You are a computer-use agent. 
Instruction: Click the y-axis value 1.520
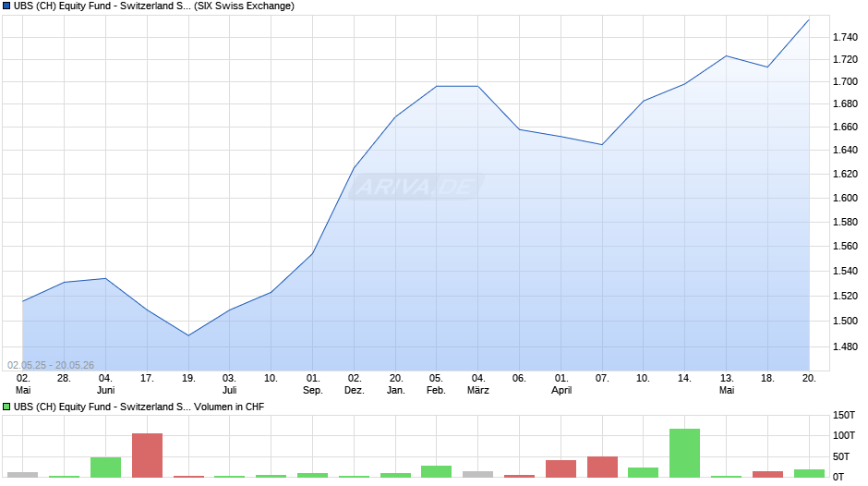tap(845, 296)
